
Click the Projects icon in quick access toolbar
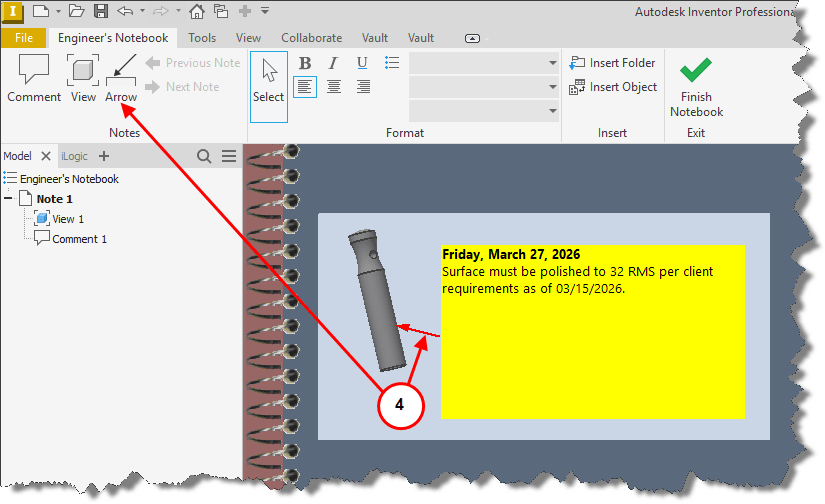click(x=221, y=11)
